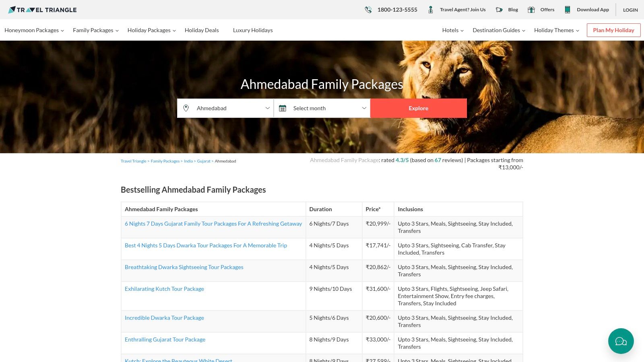Expand the Destination Guides menu
The image size is (644, 362).
[x=496, y=30]
